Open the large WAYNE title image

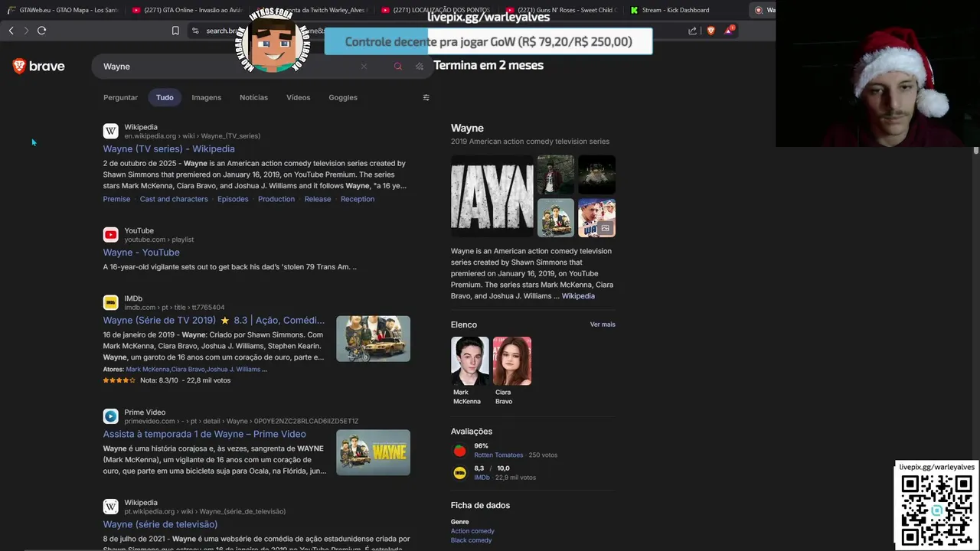[x=492, y=196]
